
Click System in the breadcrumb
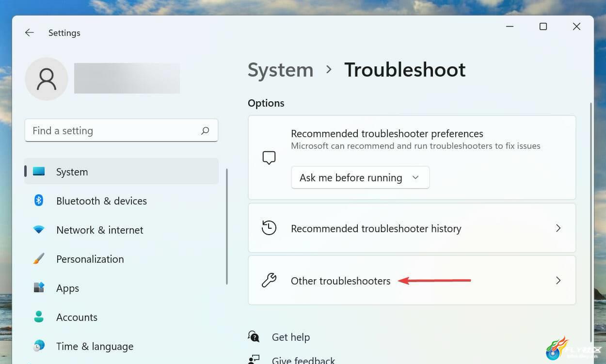click(281, 70)
